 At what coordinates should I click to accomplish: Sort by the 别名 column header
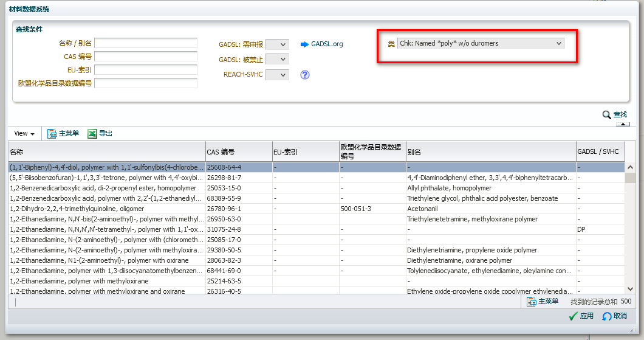491,151
